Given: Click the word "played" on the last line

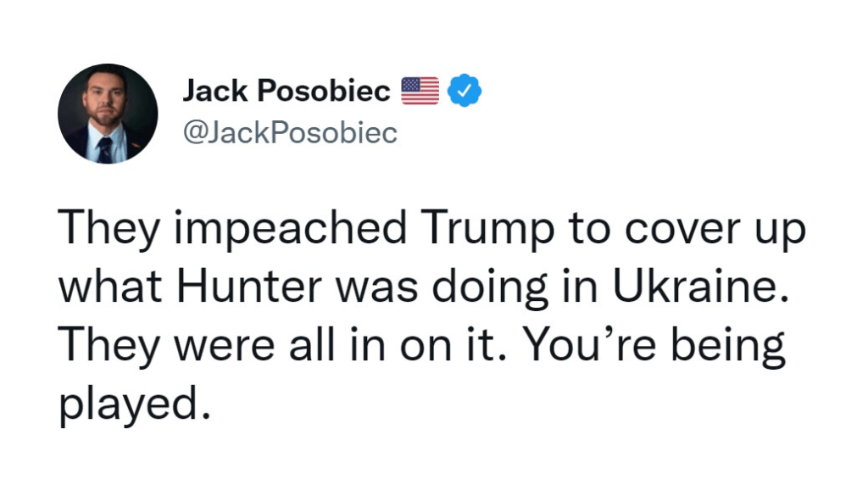Looking at the screenshot, I should (x=132, y=404).
